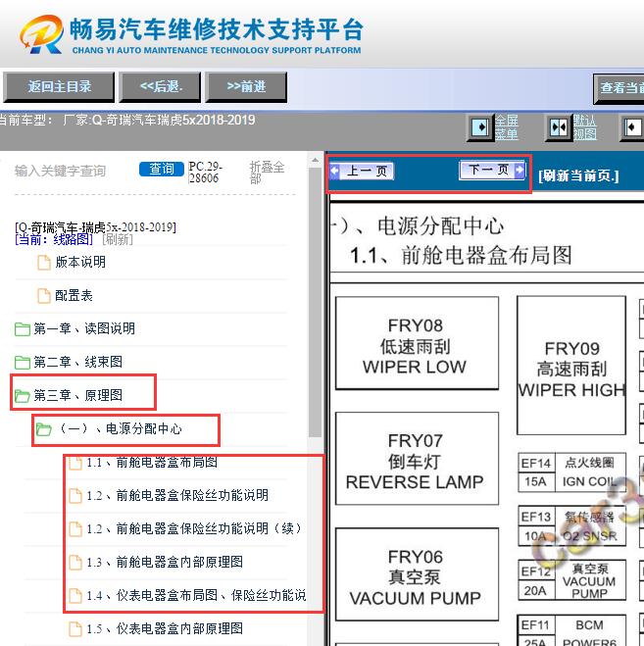Screen dimensions: 644x646
Task: Open 1.5、仪表电器盒内部原理图
Action: point(165,628)
